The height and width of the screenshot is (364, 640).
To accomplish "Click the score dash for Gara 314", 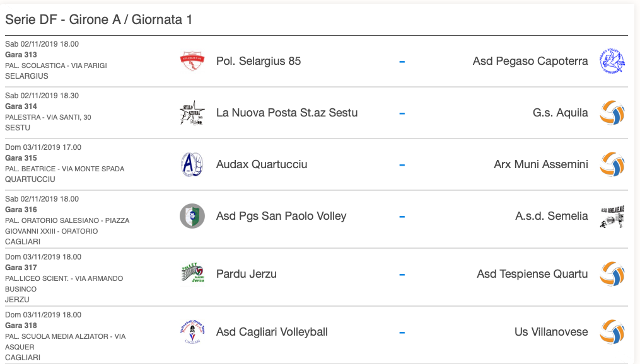I will click(x=402, y=113).
